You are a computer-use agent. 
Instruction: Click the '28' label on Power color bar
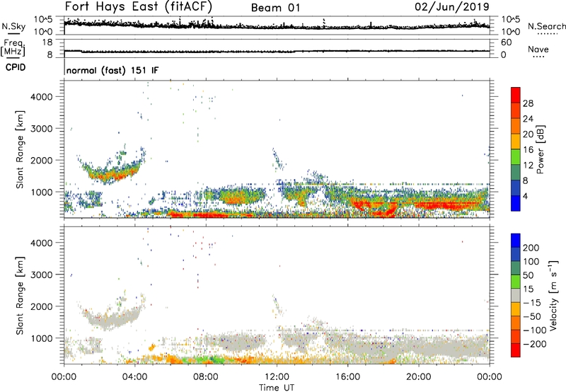coord(528,103)
